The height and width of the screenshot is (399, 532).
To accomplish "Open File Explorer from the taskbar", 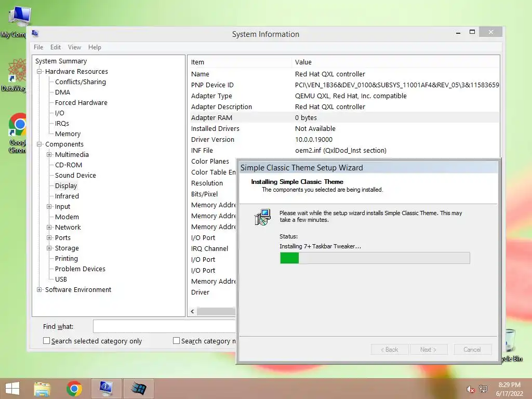I will click(42, 389).
